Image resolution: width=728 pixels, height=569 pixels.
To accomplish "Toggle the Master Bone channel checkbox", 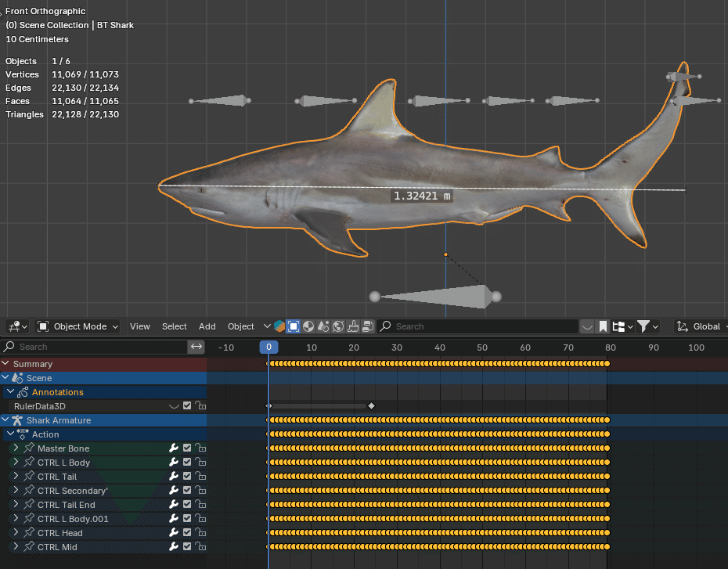I will pyautogui.click(x=187, y=448).
